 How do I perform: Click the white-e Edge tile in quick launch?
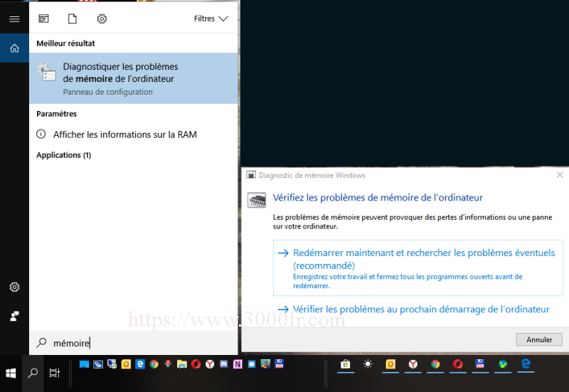(x=140, y=364)
